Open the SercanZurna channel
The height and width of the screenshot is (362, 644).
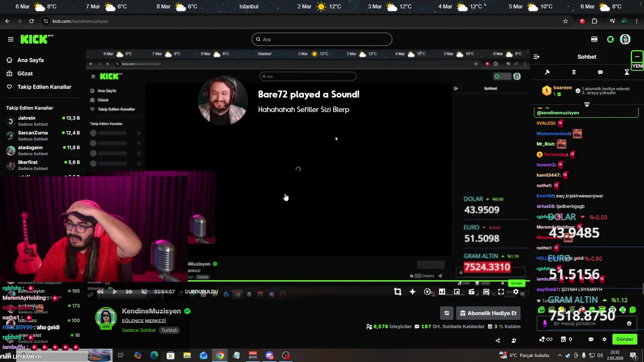(43, 135)
